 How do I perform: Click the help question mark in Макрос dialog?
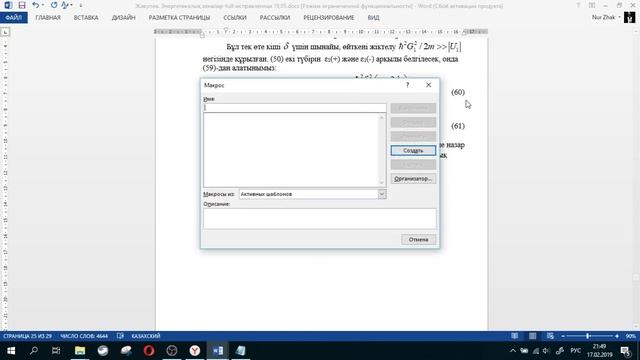pyautogui.click(x=407, y=85)
